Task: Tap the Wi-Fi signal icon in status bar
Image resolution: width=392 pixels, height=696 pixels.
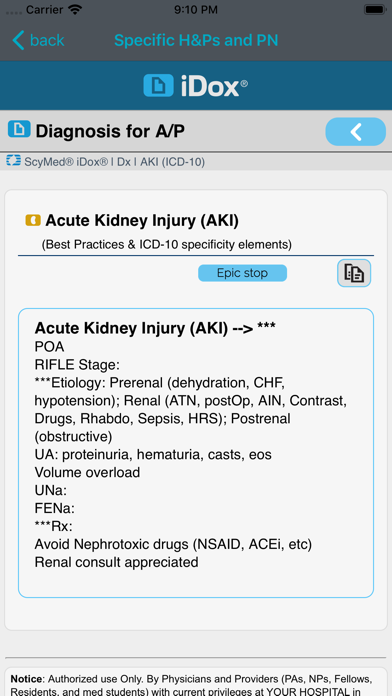Action: click(75, 9)
